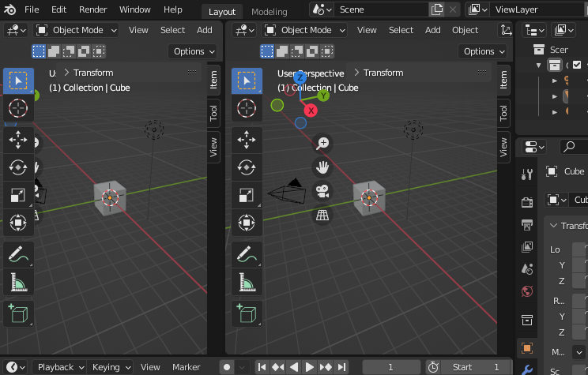Click the ViewLayer name field

pyautogui.click(x=538, y=9)
